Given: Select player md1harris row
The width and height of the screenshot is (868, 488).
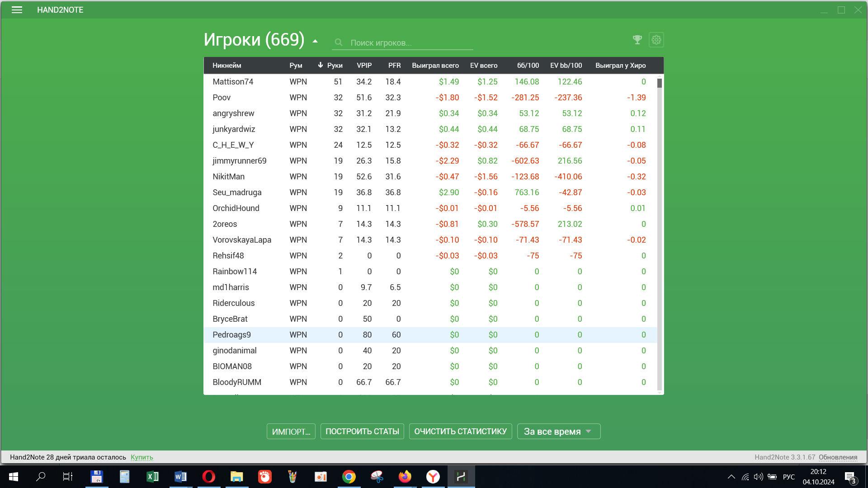Looking at the screenshot, I should pos(430,287).
